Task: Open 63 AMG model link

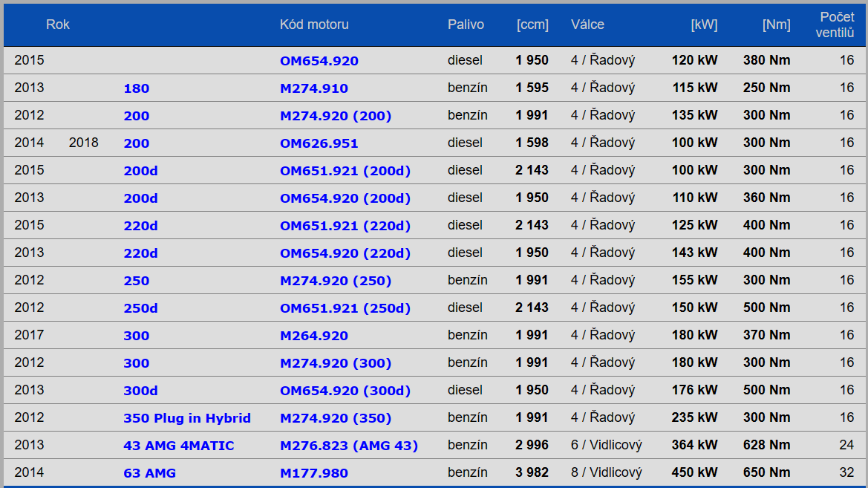Action: pyautogui.click(x=149, y=473)
